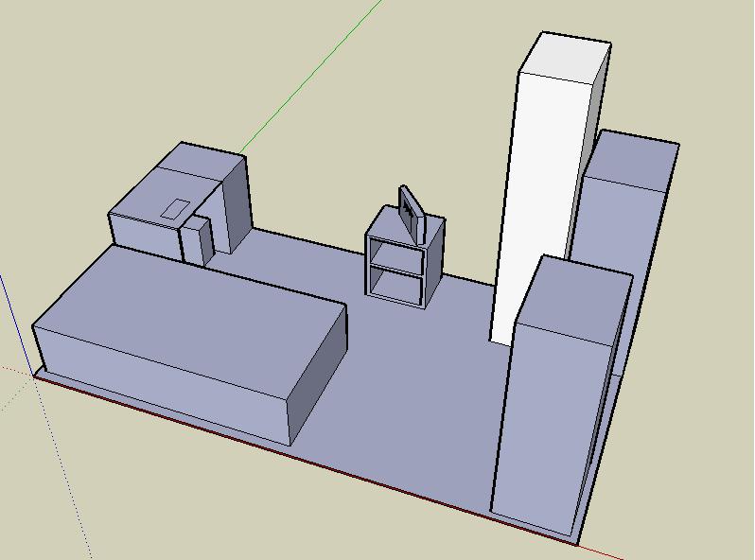
Task: Select the tilted screen atop the shelf cabinet
Action: [413, 216]
